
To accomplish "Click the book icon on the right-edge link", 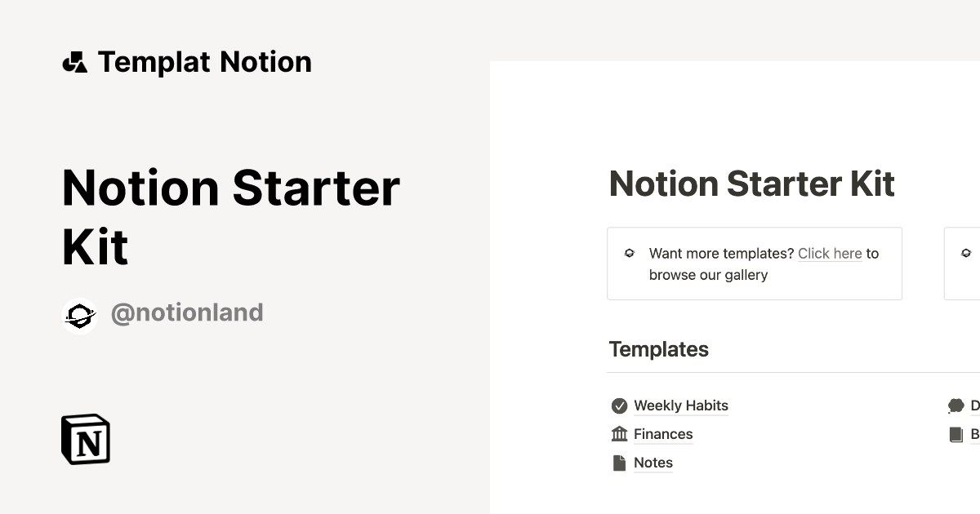I will (x=955, y=434).
